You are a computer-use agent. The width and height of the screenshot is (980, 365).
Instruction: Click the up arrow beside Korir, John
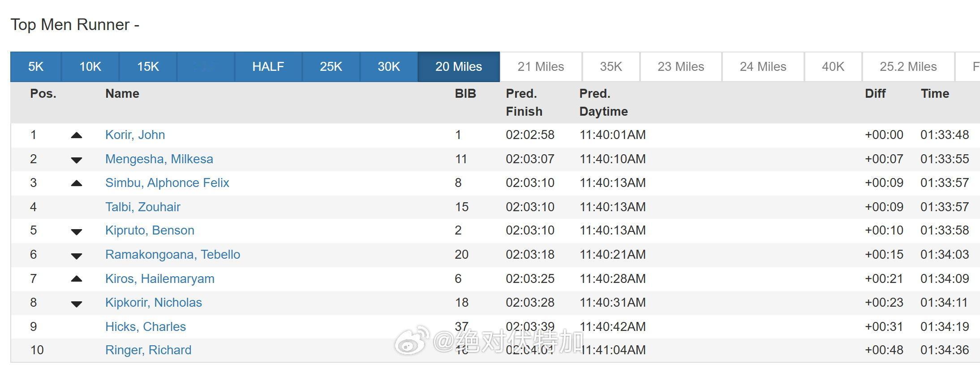77,135
